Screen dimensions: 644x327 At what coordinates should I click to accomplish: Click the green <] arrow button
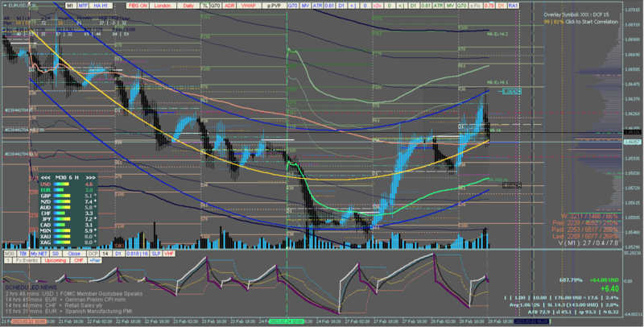[401, 6]
